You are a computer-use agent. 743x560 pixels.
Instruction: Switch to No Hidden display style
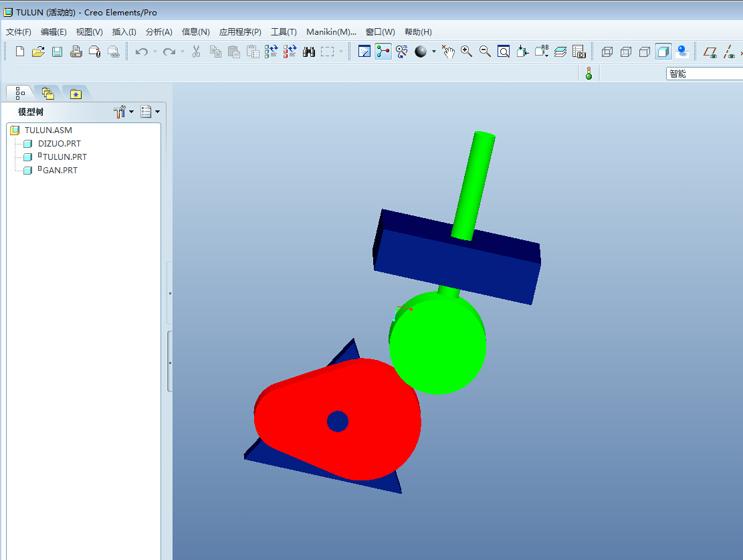(x=645, y=52)
